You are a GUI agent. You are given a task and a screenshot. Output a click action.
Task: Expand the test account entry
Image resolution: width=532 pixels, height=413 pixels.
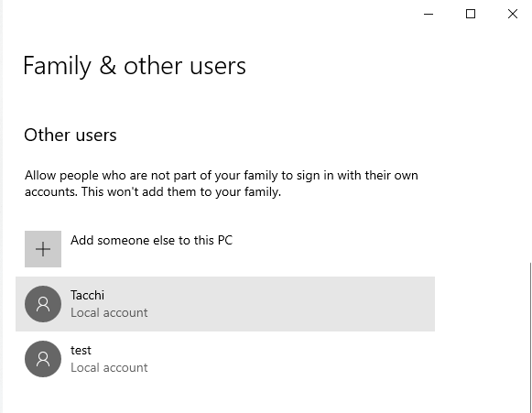[225, 359]
